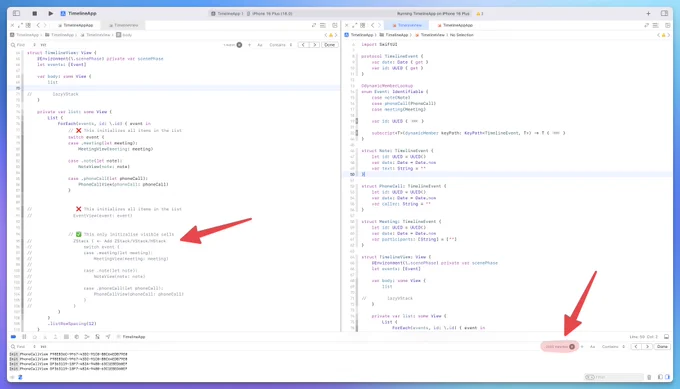Jump to the next issue in left editor
The height and width of the screenshot is (389, 680).
pyautogui.click(x=336, y=35)
